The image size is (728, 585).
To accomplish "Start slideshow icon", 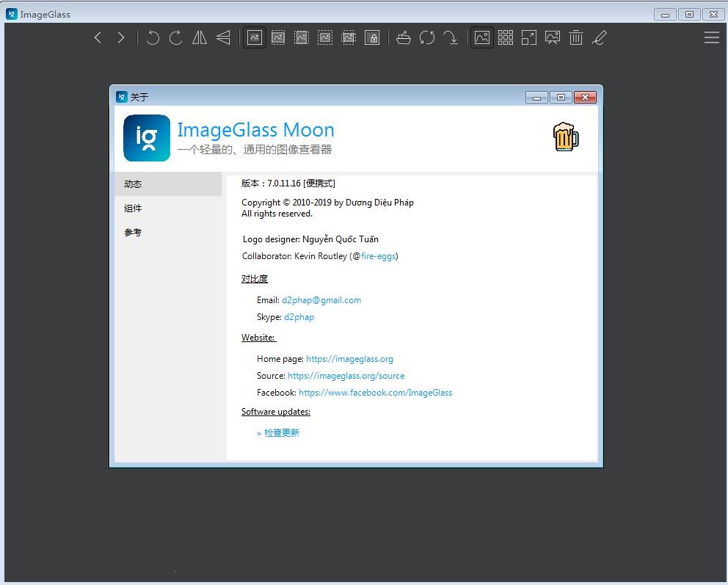I will (553, 37).
